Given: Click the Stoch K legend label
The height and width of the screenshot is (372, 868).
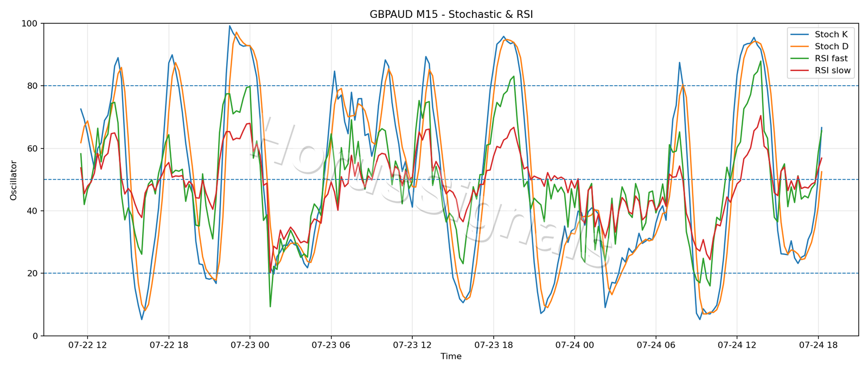Looking at the screenshot, I should point(831,34).
